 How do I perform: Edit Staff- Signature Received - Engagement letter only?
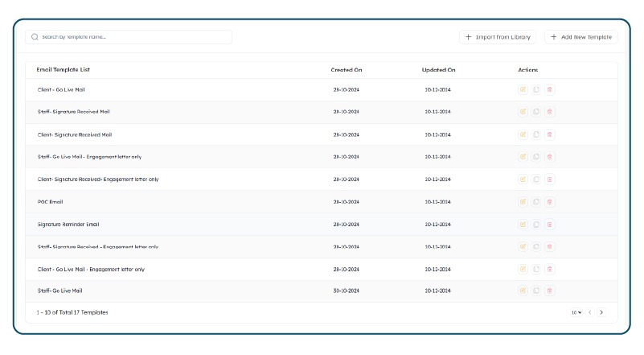[x=523, y=247]
